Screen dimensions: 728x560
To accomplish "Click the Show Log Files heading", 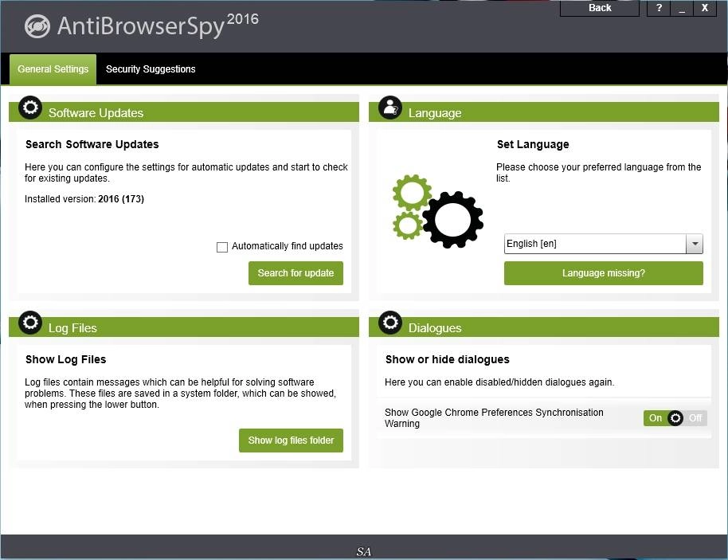I will 66,359.
